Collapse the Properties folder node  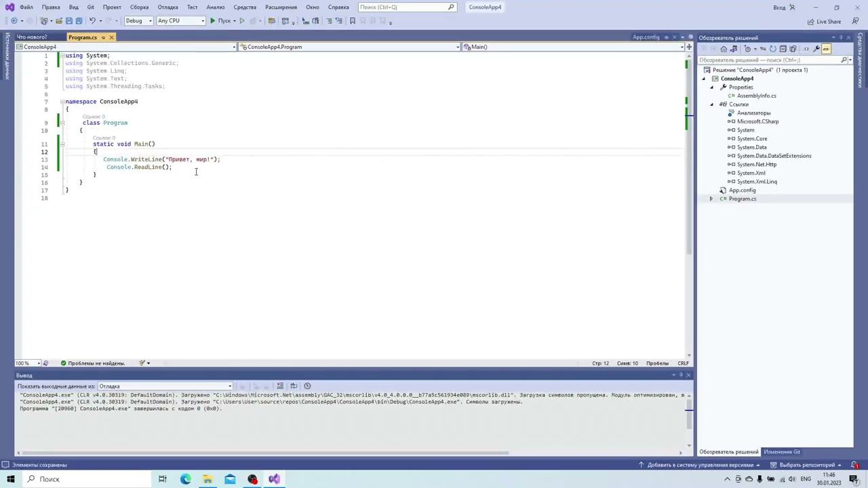point(712,87)
